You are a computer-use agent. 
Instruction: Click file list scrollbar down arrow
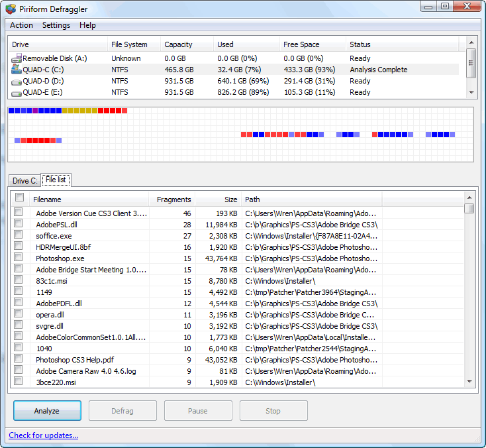pos(469,382)
